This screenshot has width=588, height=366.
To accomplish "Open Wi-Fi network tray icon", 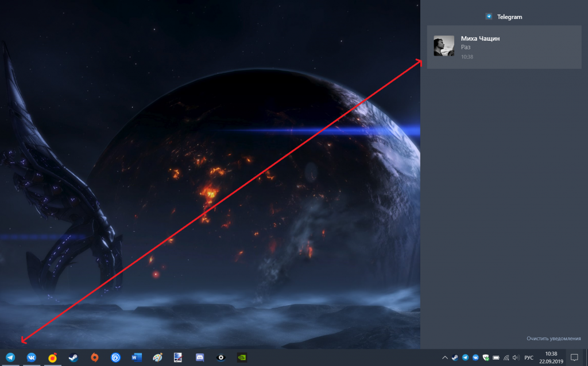I will [506, 358].
